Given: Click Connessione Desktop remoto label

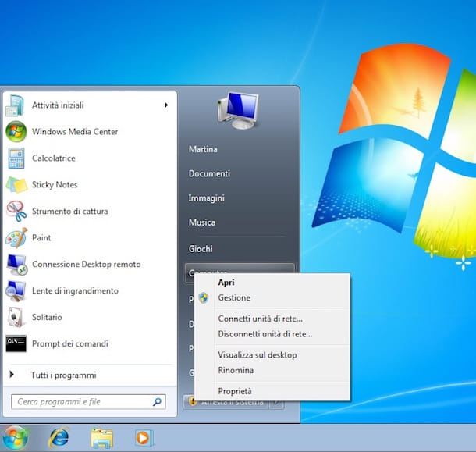Looking at the screenshot, I should 87,265.
